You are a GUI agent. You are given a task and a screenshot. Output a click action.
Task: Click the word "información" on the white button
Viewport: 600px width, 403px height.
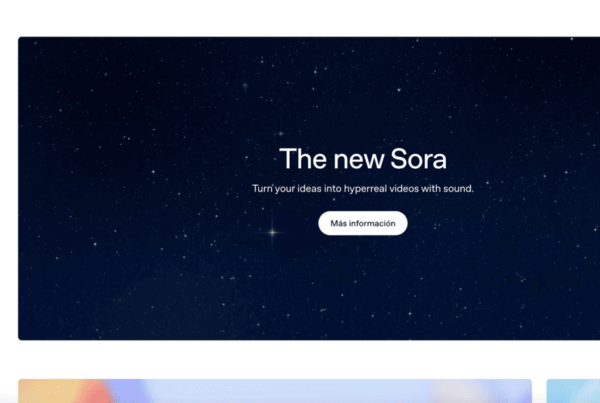click(372, 223)
